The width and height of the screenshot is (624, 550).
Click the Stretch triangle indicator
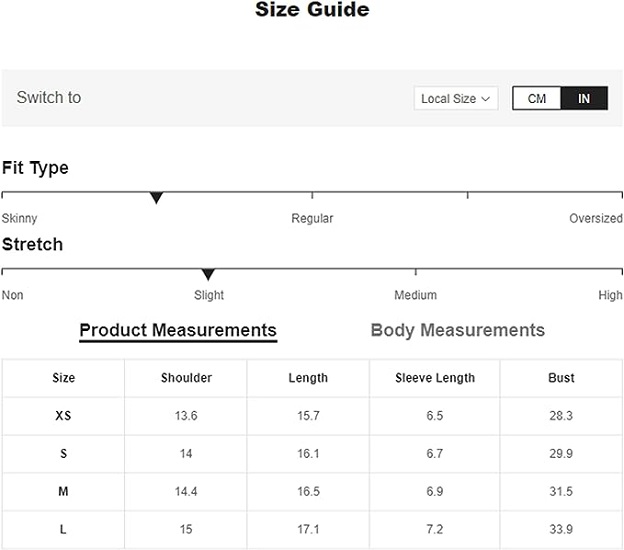tap(208, 274)
